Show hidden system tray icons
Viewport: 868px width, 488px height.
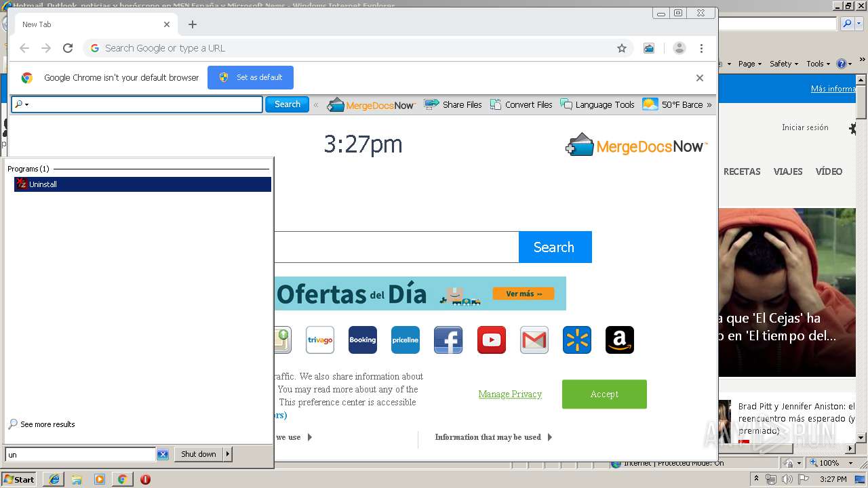(756, 479)
